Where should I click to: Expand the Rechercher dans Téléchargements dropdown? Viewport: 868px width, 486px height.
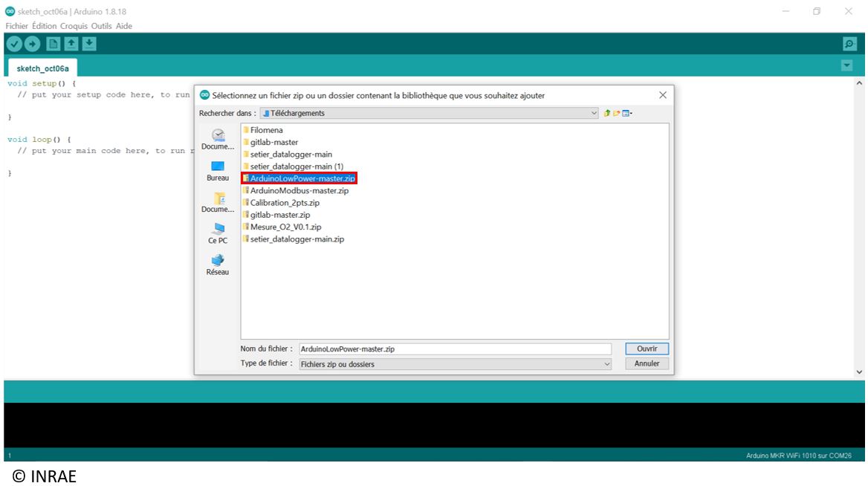pyautogui.click(x=594, y=114)
